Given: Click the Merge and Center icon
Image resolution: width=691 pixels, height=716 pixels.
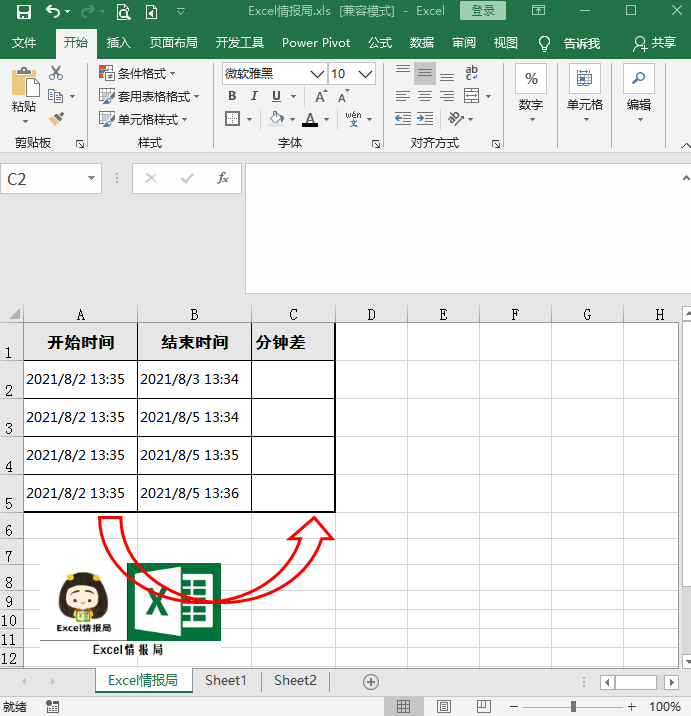Looking at the screenshot, I should click(471, 96).
